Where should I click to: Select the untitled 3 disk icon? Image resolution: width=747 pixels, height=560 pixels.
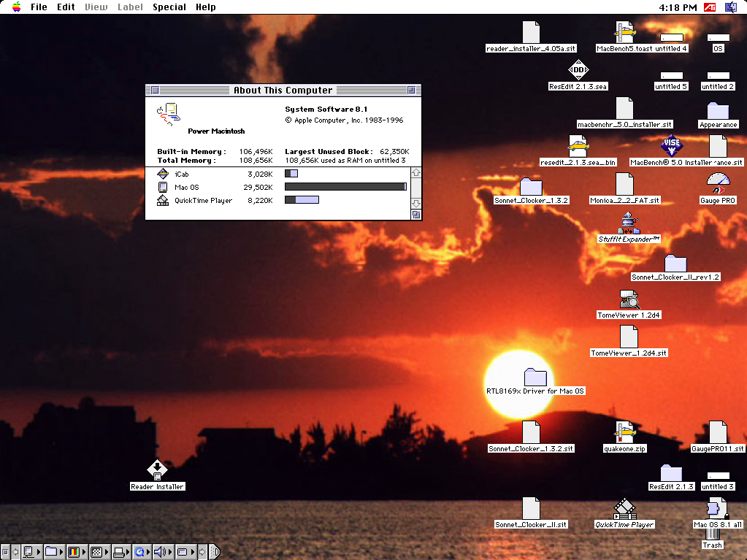(718, 476)
